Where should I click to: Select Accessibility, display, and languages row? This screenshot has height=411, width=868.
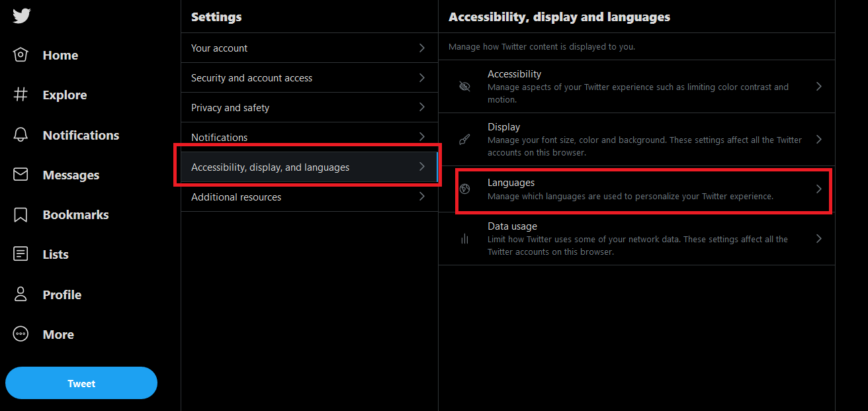[270, 167]
